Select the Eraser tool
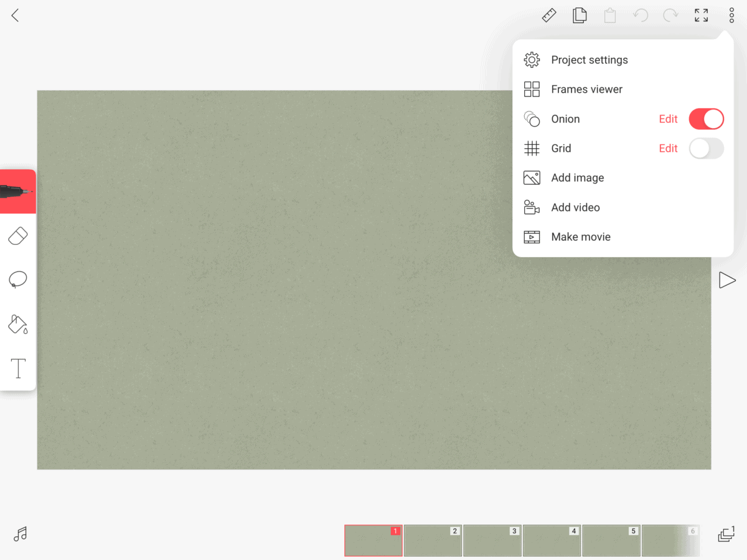The image size is (747, 560). click(x=18, y=236)
